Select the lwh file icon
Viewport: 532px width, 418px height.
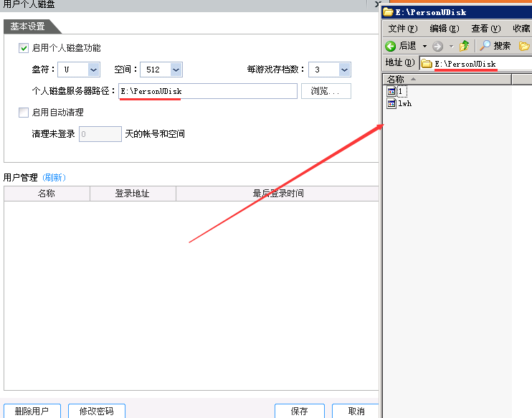click(391, 103)
